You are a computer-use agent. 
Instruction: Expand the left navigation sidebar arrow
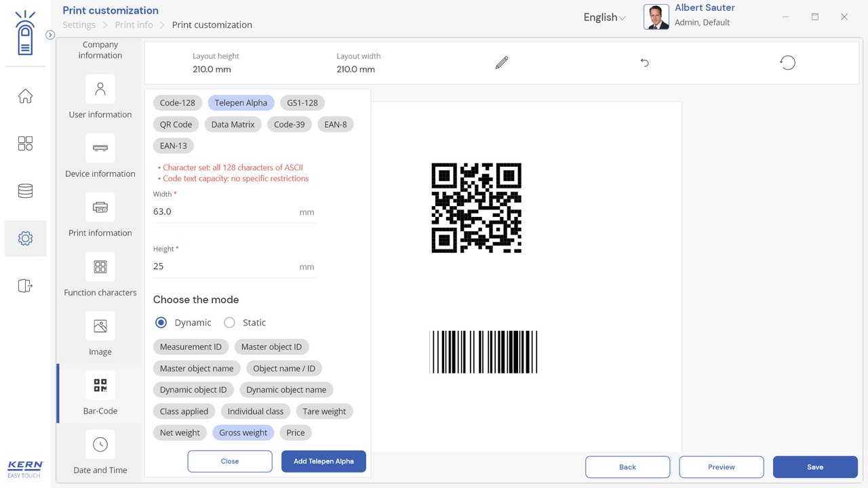pos(50,35)
